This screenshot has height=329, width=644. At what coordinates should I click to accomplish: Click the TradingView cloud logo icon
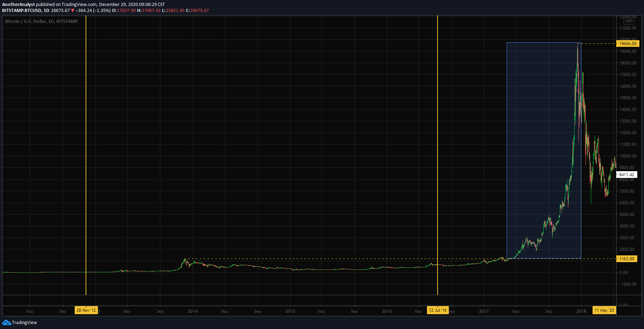6,323
